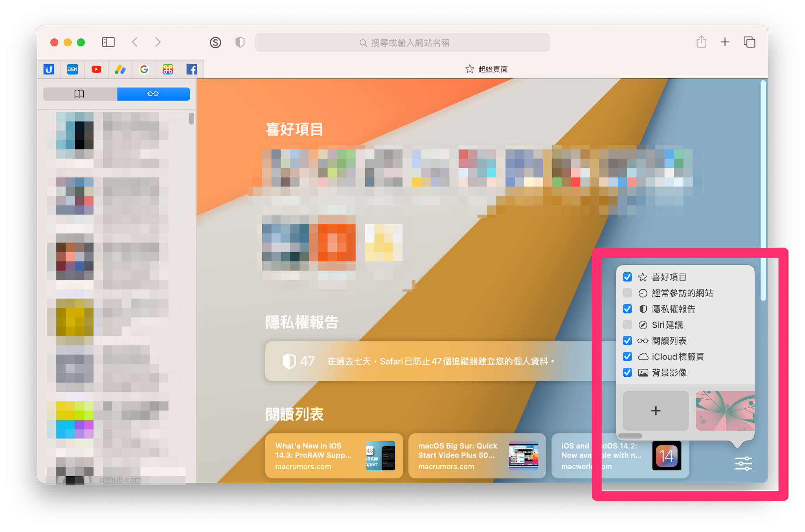805x532 pixels.
Task: Click the search or enter website field
Action: [x=402, y=43]
